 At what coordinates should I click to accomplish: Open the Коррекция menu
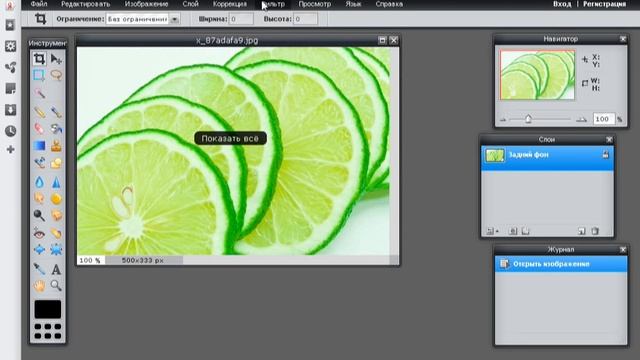tap(230, 4)
